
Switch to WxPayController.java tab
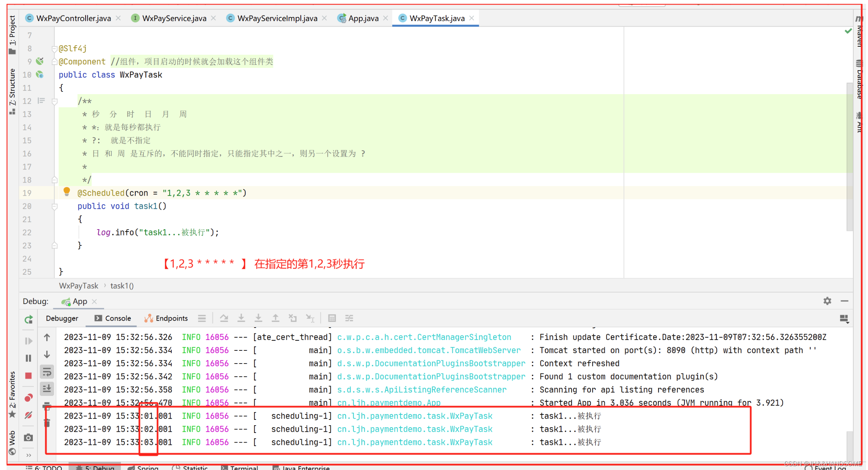[73, 18]
